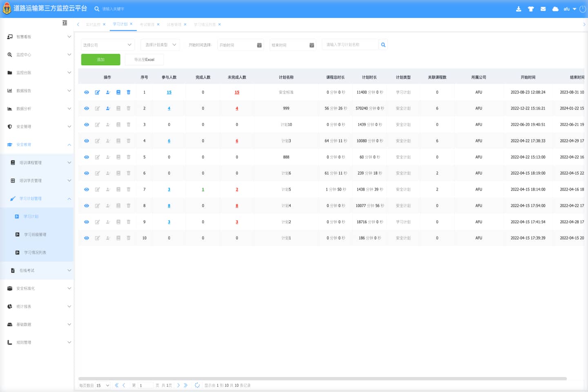View details eye icon for row 3 计划10

87,125
